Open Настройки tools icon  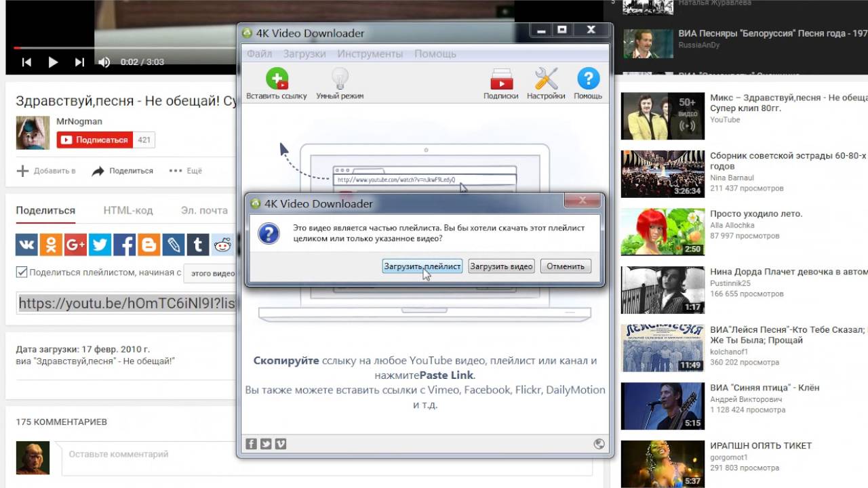tap(546, 79)
